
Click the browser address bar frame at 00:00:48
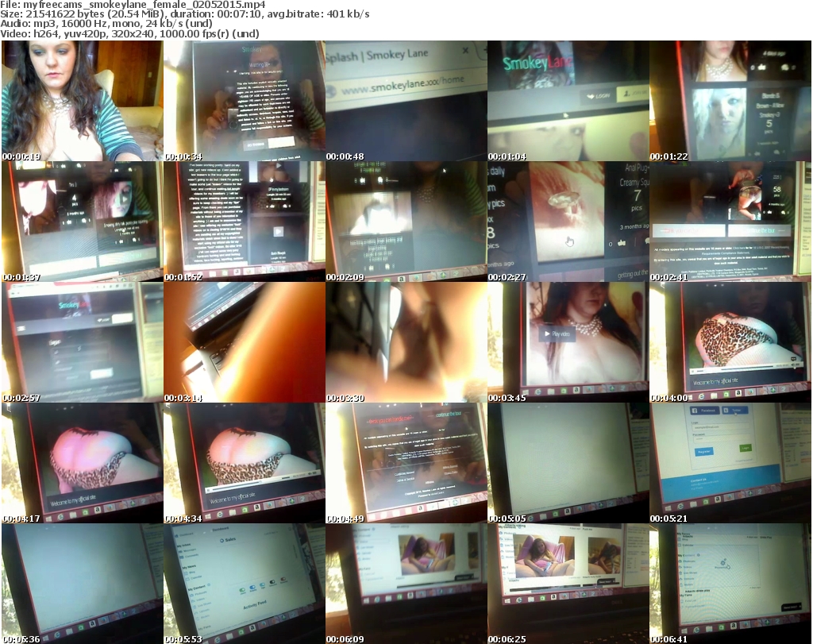click(406, 101)
